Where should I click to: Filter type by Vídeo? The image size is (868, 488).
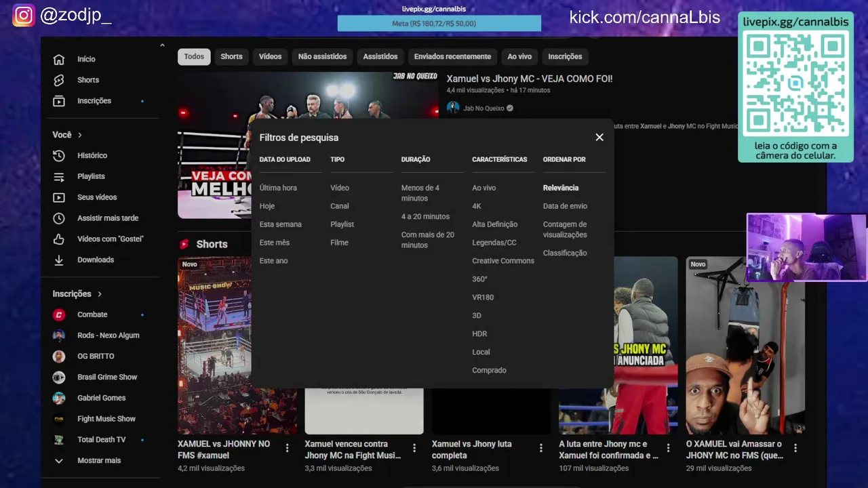[x=340, y=188]
